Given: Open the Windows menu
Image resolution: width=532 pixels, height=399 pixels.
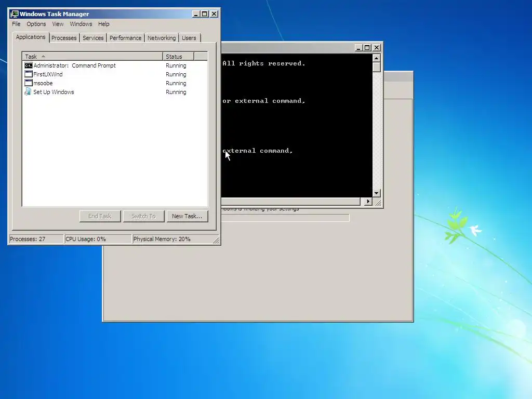Looking at the screenshot, I should point(81,24).
